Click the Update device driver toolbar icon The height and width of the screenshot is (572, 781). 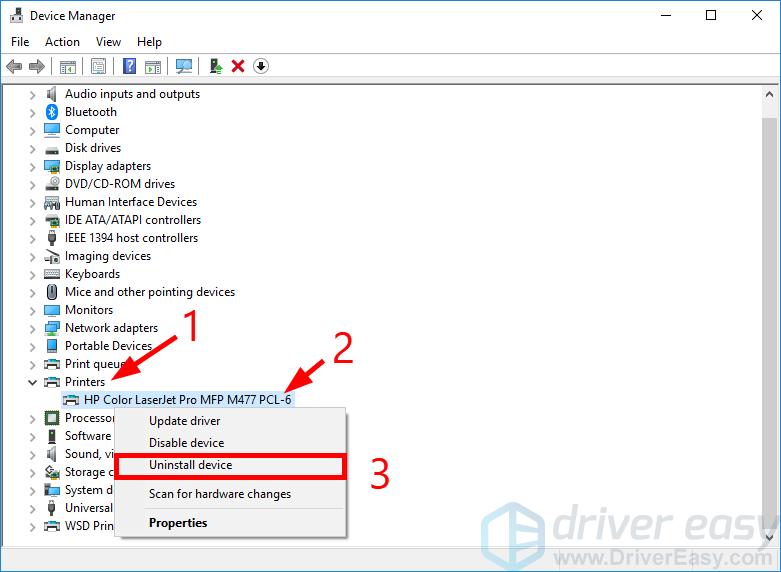[215, 66]
